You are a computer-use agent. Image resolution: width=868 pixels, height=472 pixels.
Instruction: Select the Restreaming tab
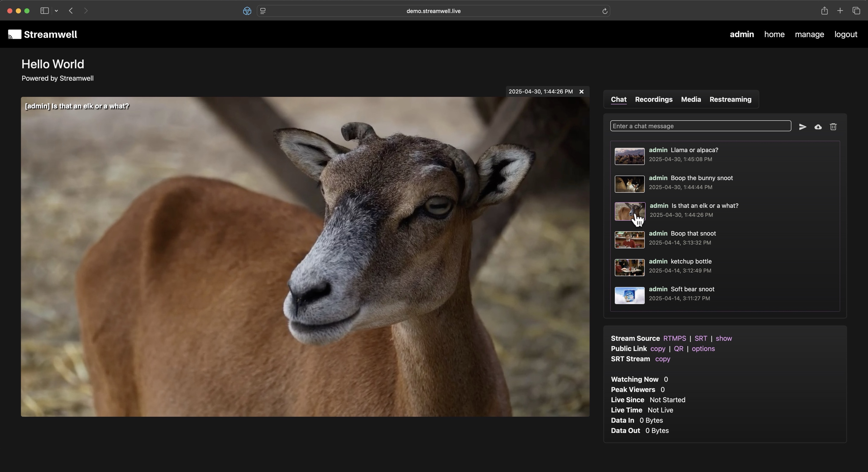[730, 99]
